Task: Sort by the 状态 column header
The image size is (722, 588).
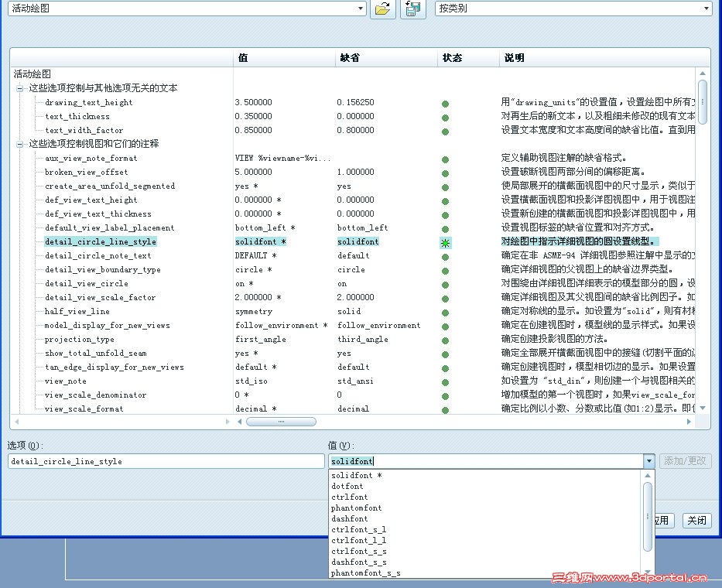Action: tap(469, 58)
